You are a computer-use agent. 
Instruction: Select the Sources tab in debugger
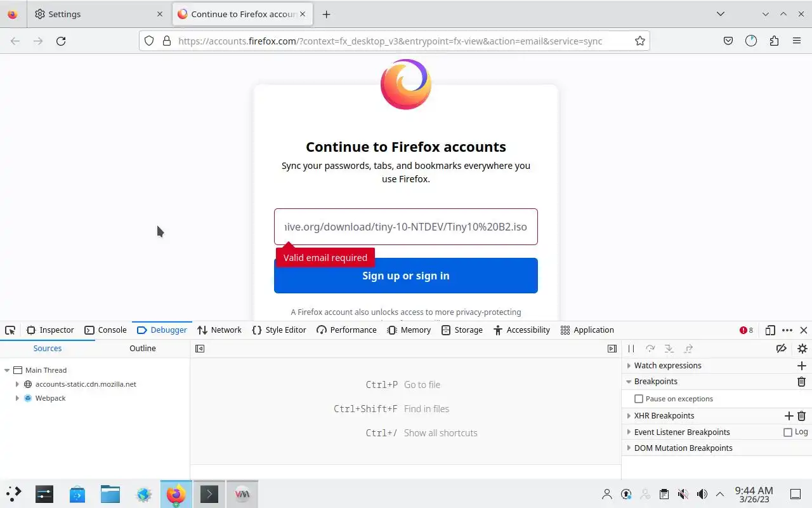48,349
